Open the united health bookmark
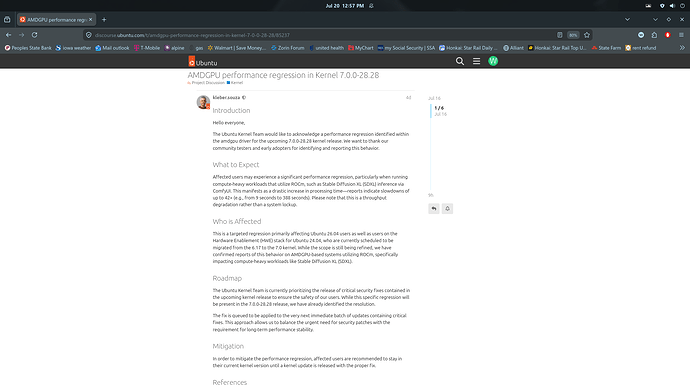 [x=326, y=48]
